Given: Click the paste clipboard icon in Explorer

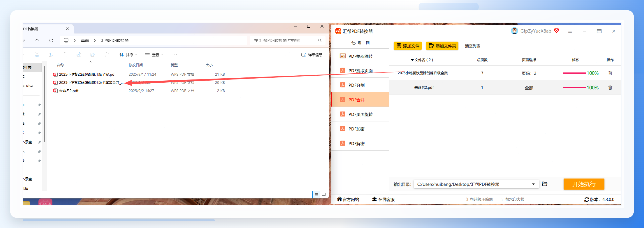Looking at the screenshot, I should click(65, 55).
